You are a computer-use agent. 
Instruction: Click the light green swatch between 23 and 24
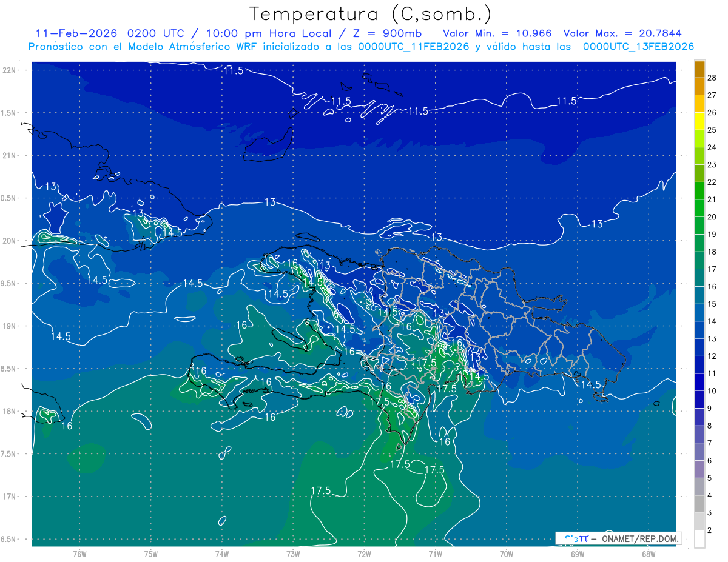pos(699,156)
